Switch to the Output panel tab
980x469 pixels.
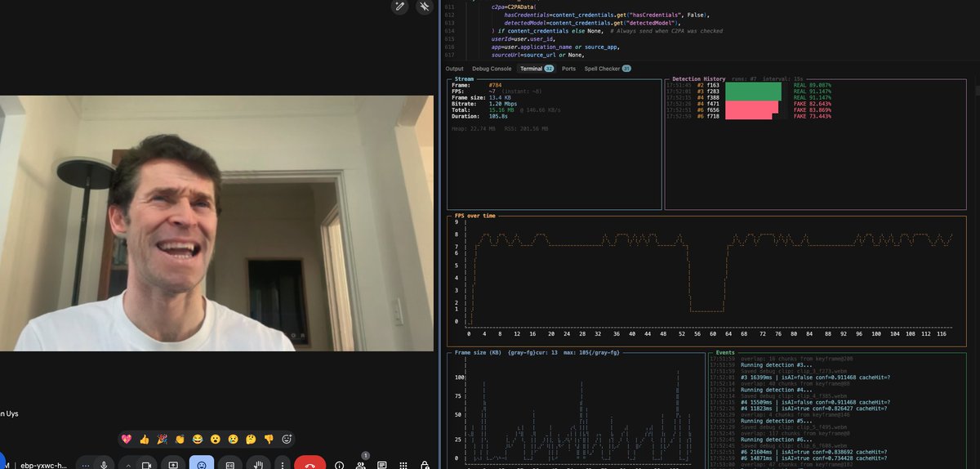tap(454, 69)
